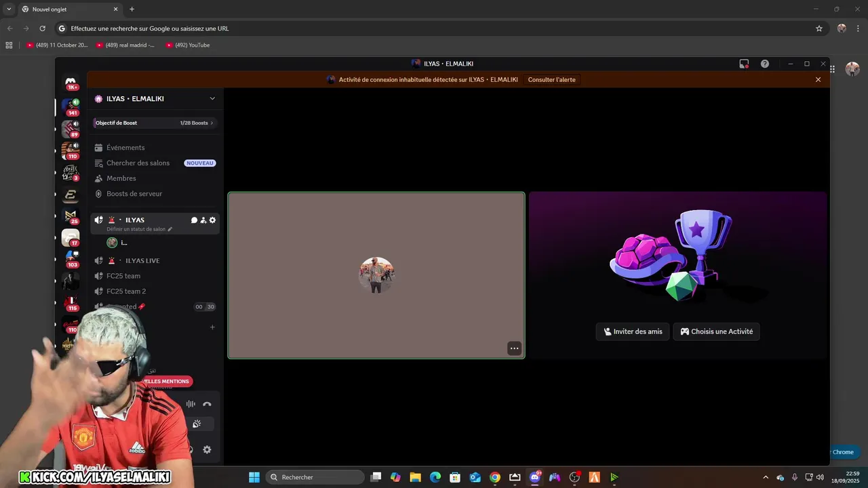
Task: Open ILYAS channel settings gear
Action: coord(212,220)
